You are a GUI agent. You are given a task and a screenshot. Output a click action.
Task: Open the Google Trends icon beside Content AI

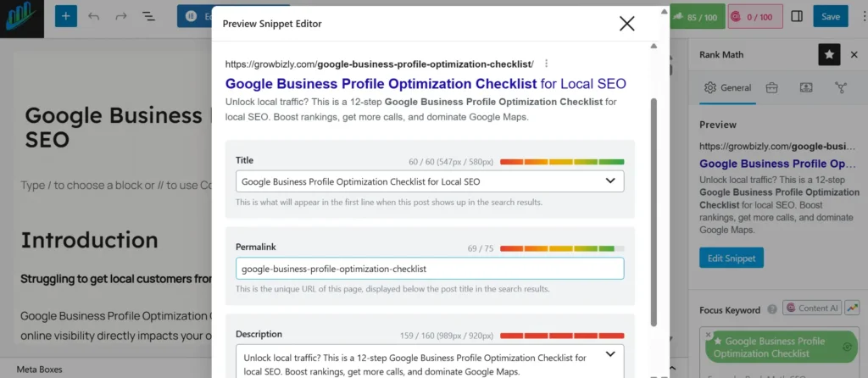[850, 309]
